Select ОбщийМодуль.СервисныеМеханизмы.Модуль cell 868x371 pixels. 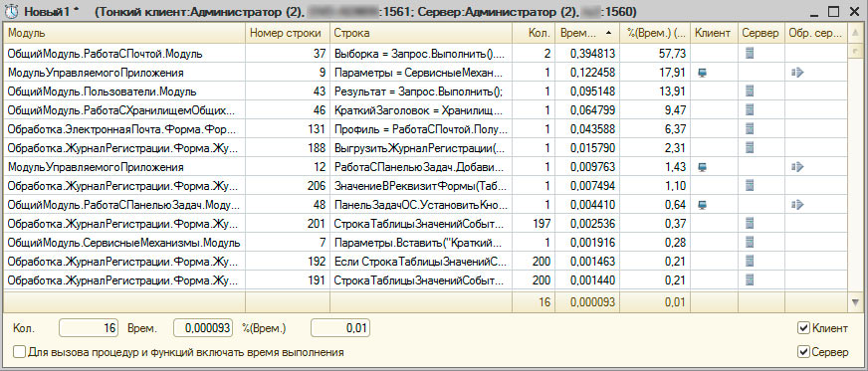(124, 242)
